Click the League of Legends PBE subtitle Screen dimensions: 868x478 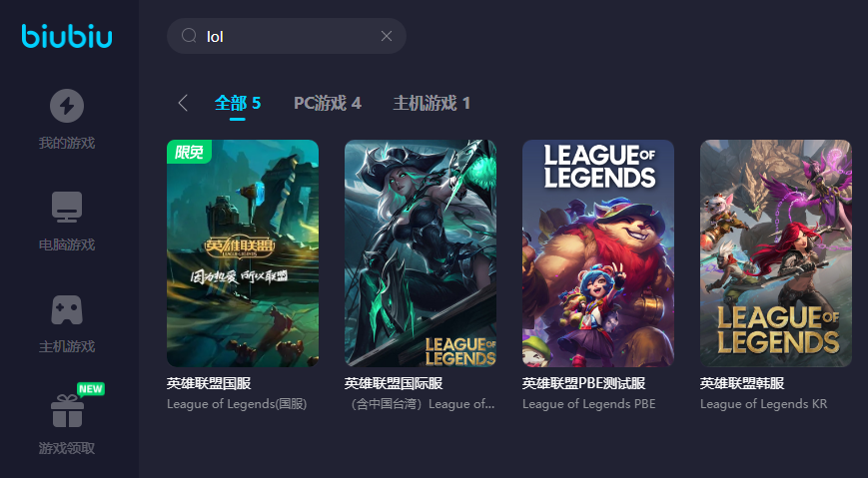[589, 404]
